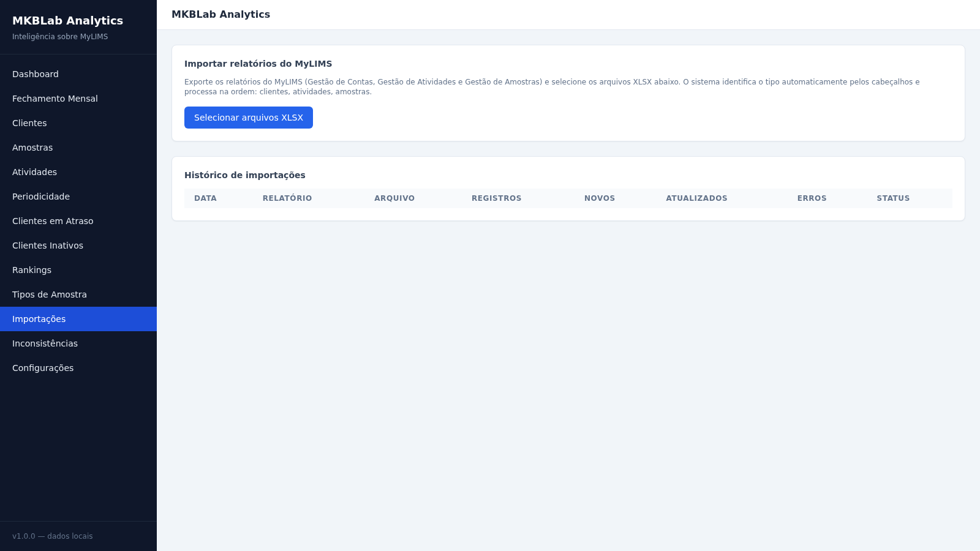Click the 'v1.0.0 — dados locais' footer text
Image resolution: width=980 pixels, height=551 pixels.
pyautogui.click(x=53, y=536)
